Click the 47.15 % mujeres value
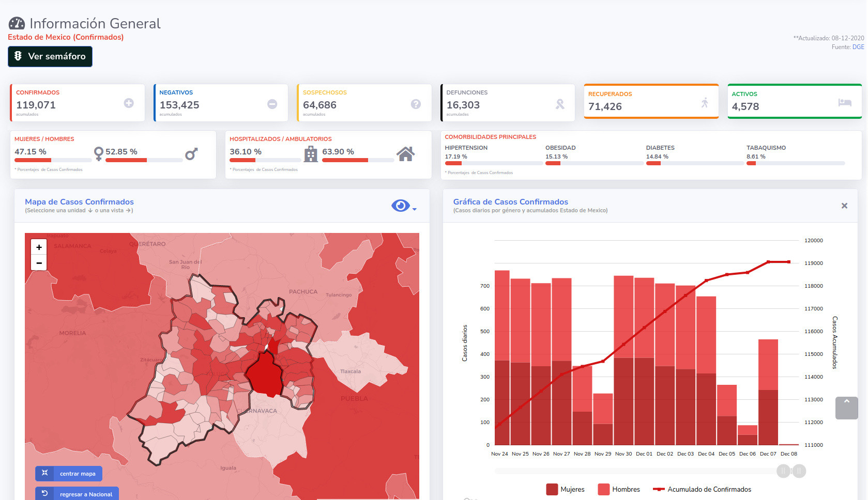 (x=31, y=152)
